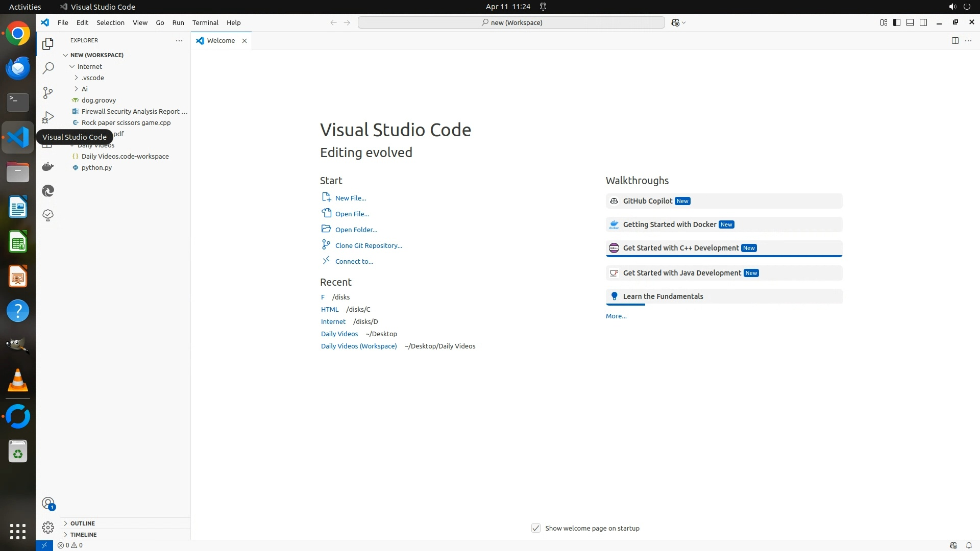Open notifications bell in status bar
This screenshot has height=551, width=980.
pyautogui.click(x=969, y=545)
